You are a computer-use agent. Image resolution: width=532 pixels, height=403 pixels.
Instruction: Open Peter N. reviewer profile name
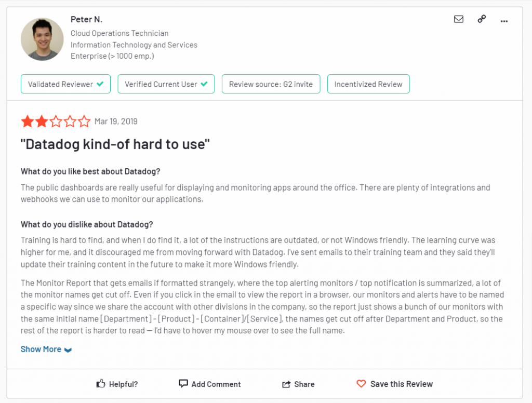(86, 19)
